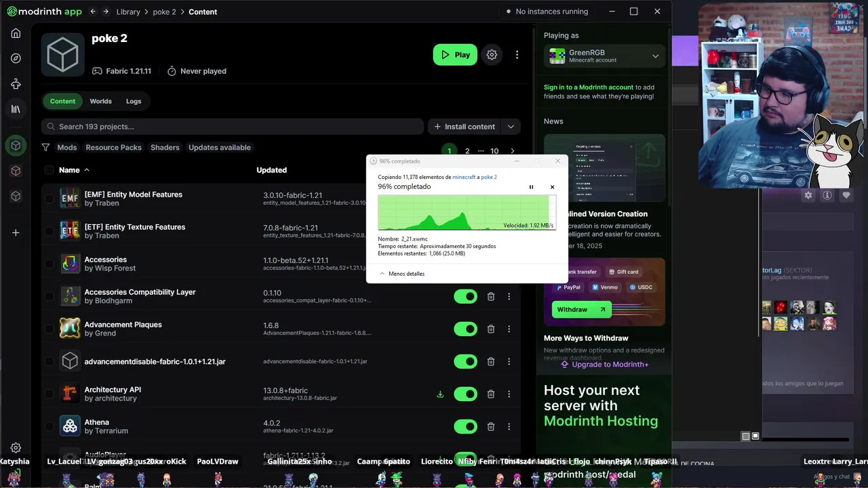This screenshot has height=488, width=868.
Task: Collapse details with Menos detalles
Action: 402,274
